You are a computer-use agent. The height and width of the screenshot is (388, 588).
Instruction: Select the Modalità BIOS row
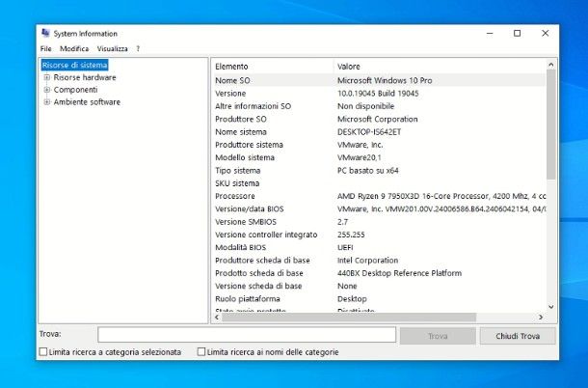point(379,247)
